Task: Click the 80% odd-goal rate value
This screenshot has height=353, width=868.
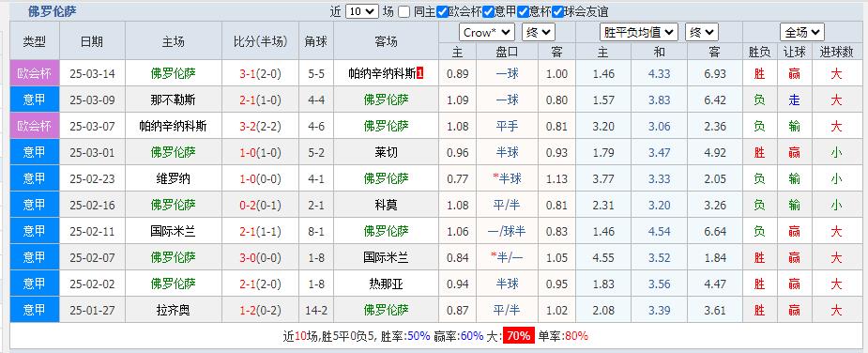Action: click(576, 336)
